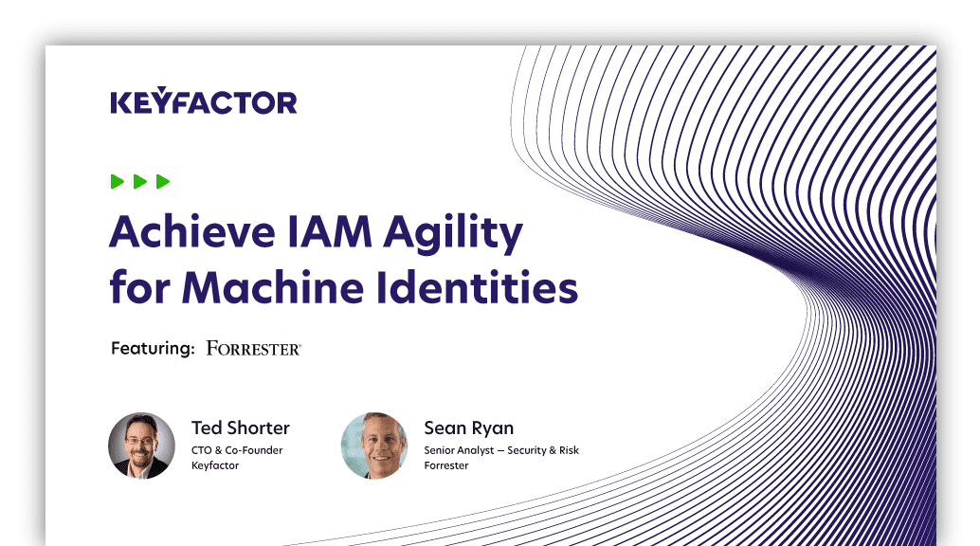Click 'Keyfactor' under Ted Shorter's title

point(215,465)
